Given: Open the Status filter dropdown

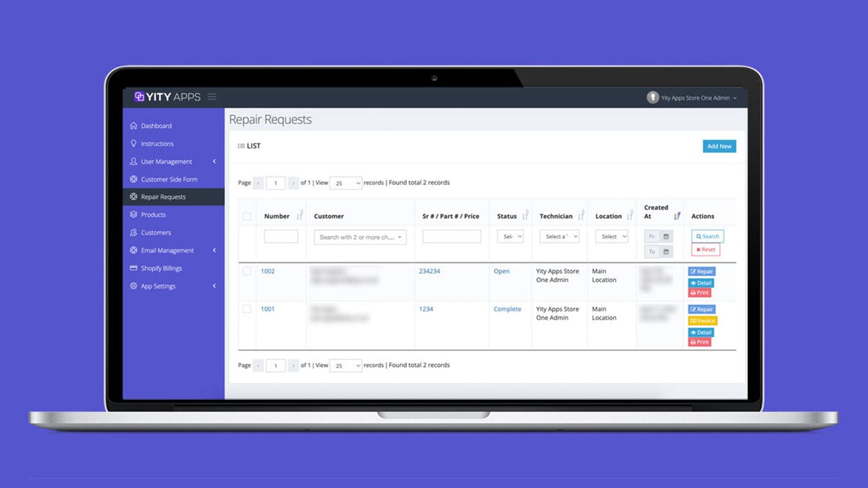Looking at the screenshot, I should (x=510, y=237).
